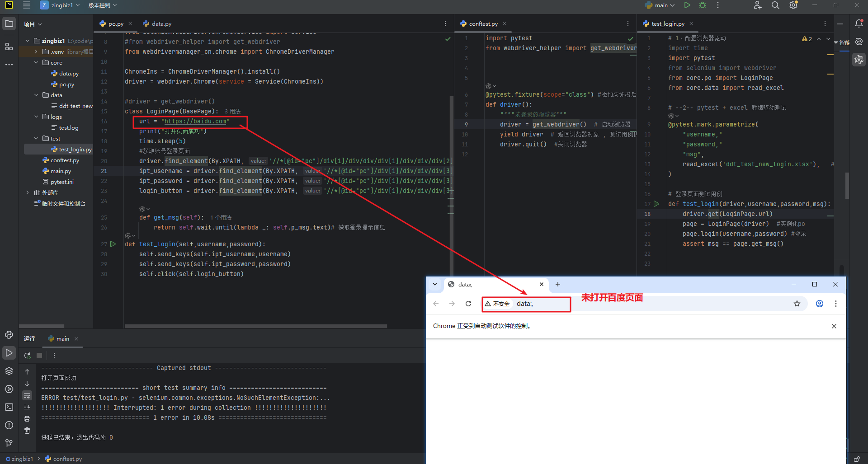Toggle soft-wrap in run console
The width and height of the screenshot is (868, 464).
point(27,395)
